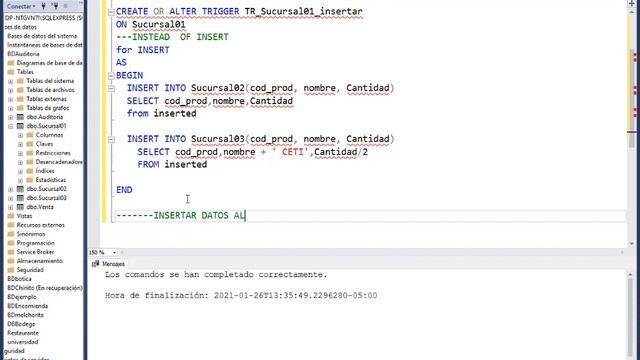Screen dimensions: 640x360
Task: Expand the Tablas de grafos node
Action: 11,108
